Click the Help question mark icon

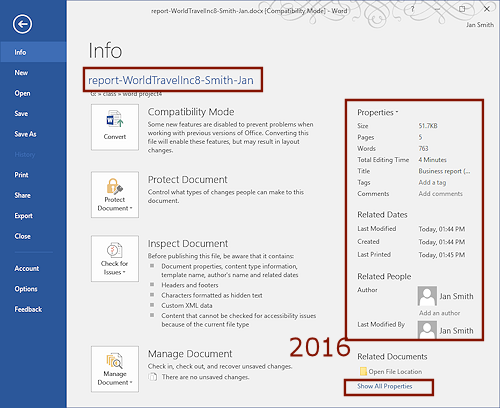(412, 9)
